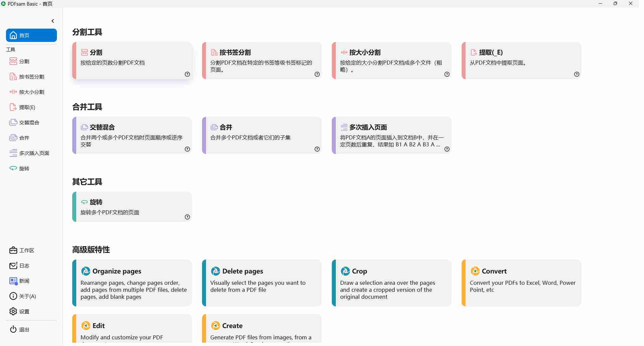This screenshot has height=346, width=644.
Task: Open the 日志 log panel
Action: (x=24, y=266)
